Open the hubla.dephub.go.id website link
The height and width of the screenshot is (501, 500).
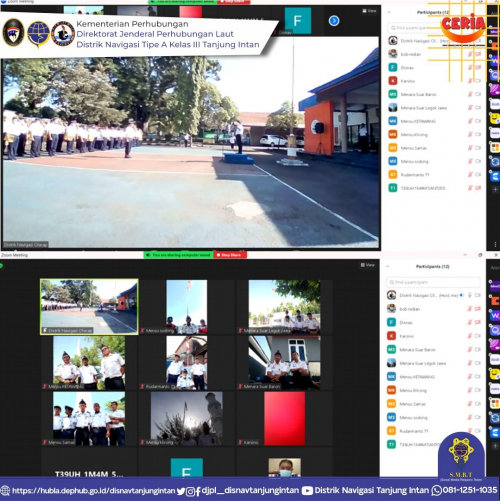tap(93, 491)
